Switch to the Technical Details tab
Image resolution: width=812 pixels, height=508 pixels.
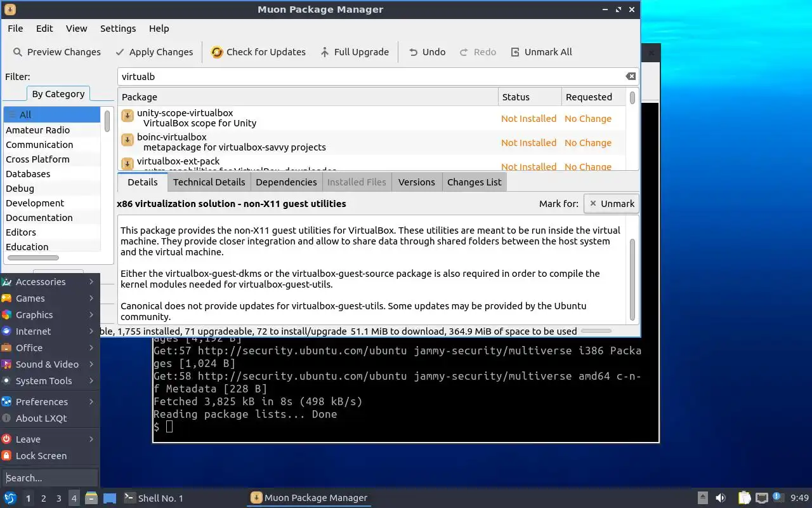pos(209,182)
